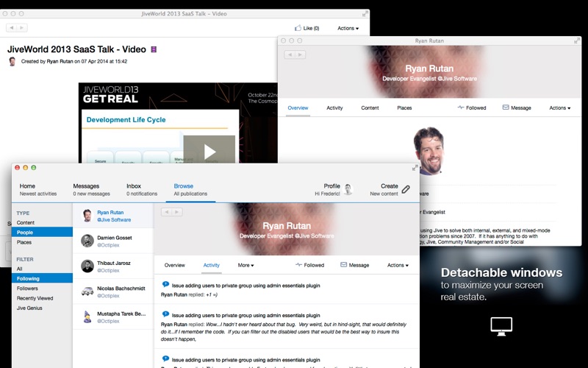
Task: Select Ryan Rutan in the people list
Action: pyautogui.click(x=113, y=216)
